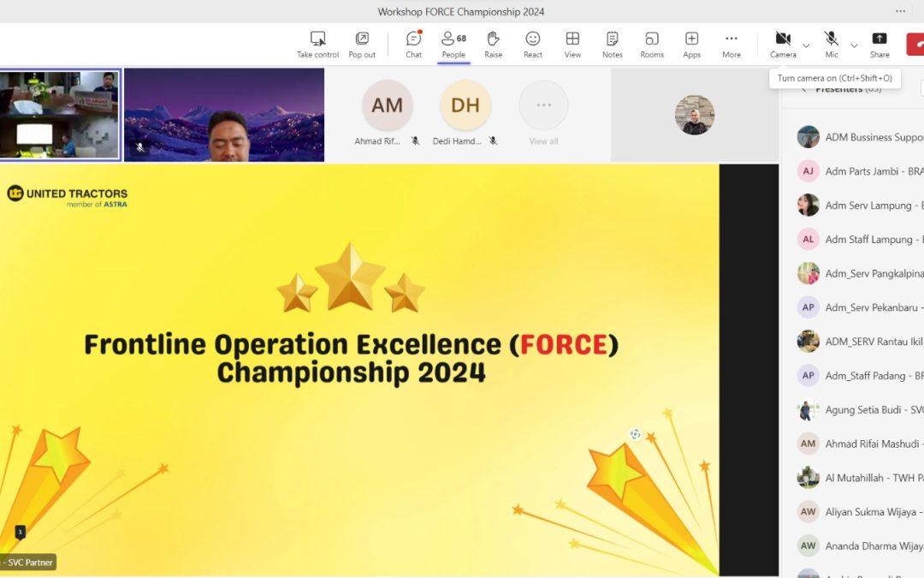924x578 pixels.
Task: Click View all participants
Action: [543, 113]
